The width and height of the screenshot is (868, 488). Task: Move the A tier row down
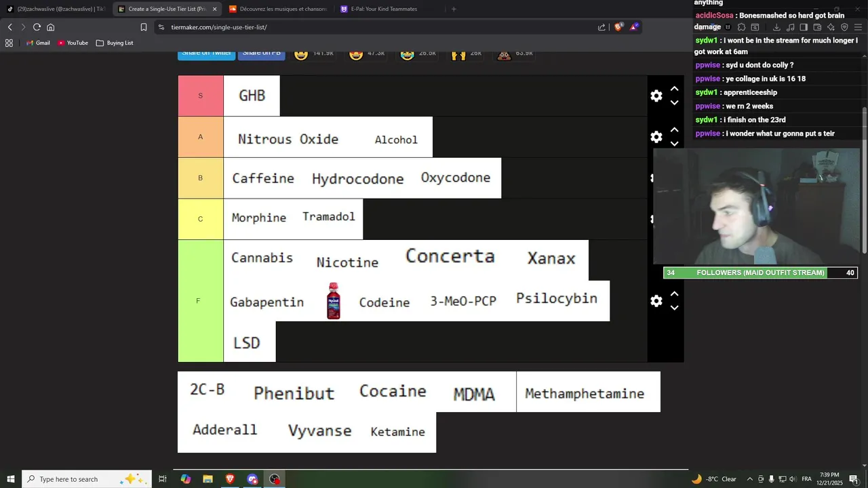(674, 143)
